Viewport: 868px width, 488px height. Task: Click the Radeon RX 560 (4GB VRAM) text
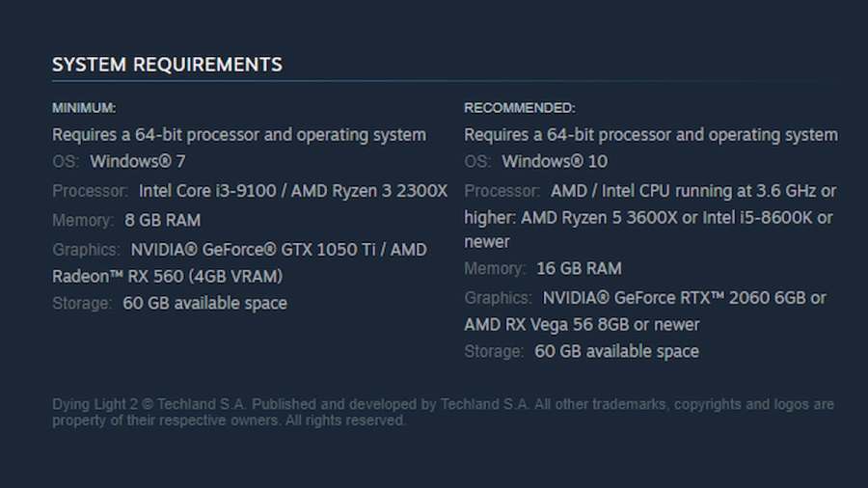pyautogui.click(x=167, y=276)
